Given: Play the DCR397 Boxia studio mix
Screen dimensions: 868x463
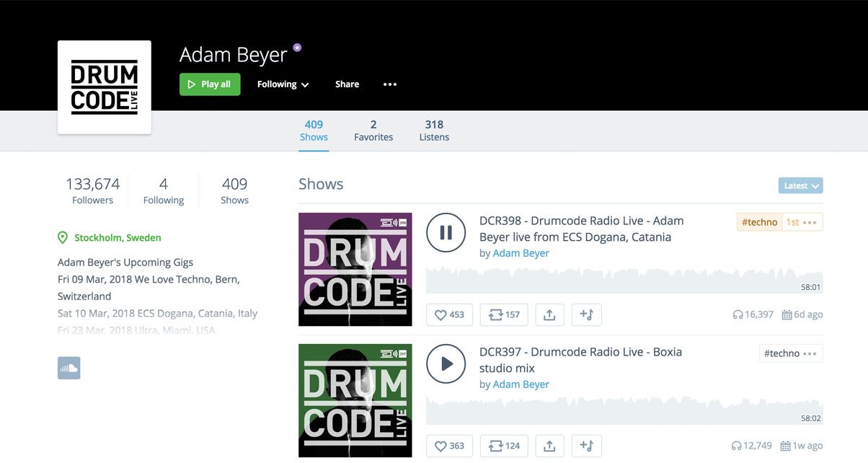Looking at the screenshot, I should tap(446, 363).
